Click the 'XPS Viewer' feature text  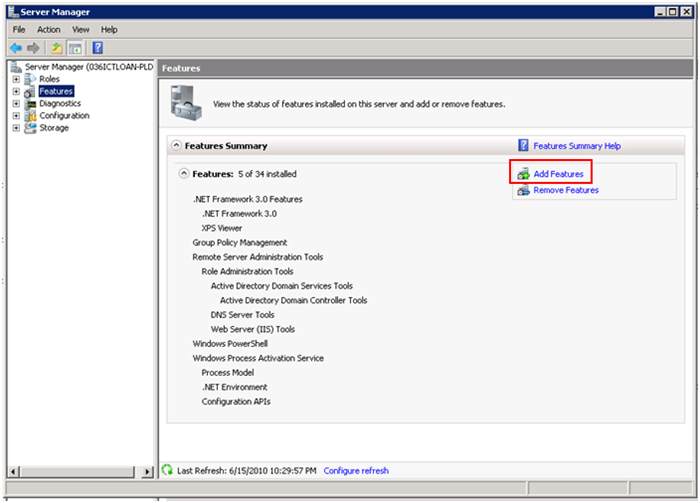coord(222,228)
